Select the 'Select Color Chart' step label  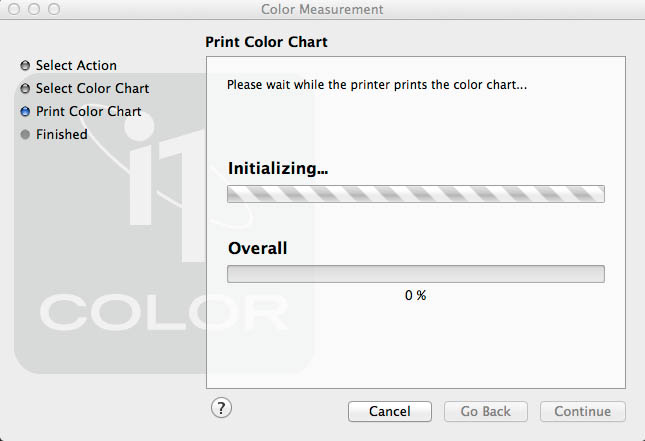tap(92, 89)
